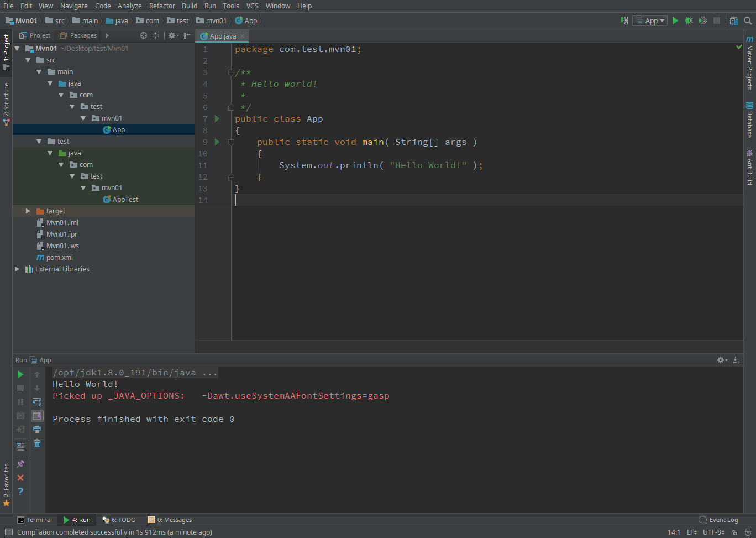Switch to the Packages view tab
Image resolution: width=756 pixels, height=538 pixels.
tap(78, 35)
